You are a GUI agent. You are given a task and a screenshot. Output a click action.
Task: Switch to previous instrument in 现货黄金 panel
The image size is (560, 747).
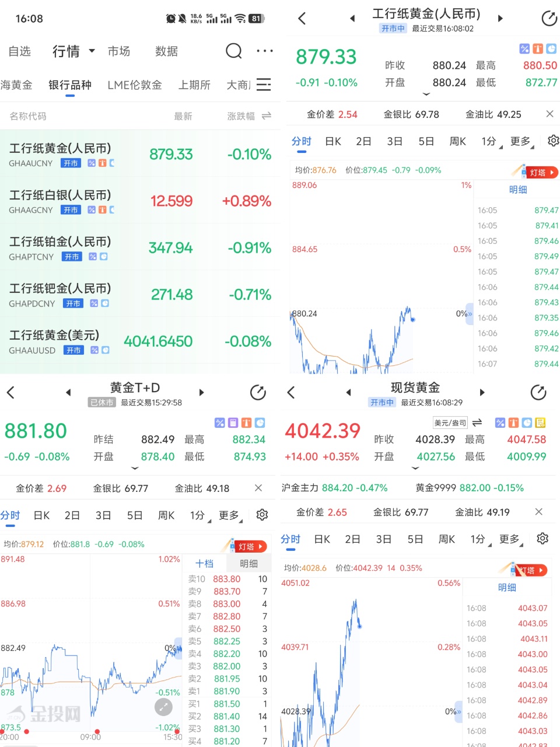point(349,392)
